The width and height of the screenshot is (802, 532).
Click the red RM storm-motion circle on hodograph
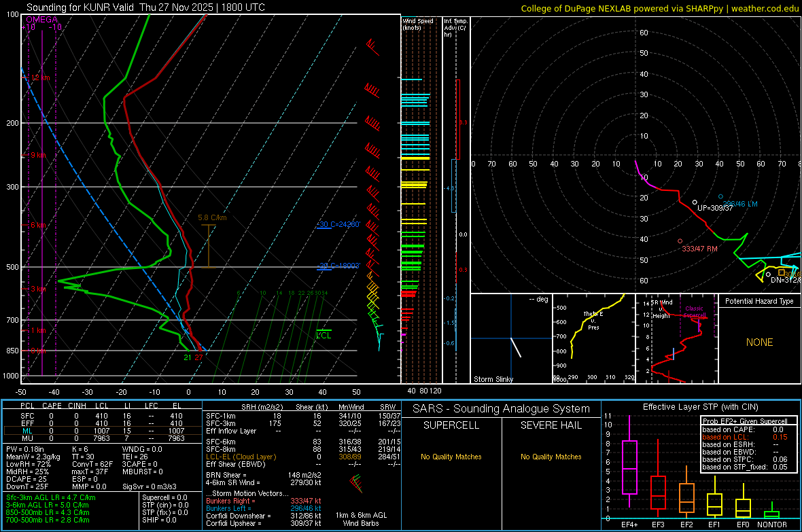(x=680, y=241)
